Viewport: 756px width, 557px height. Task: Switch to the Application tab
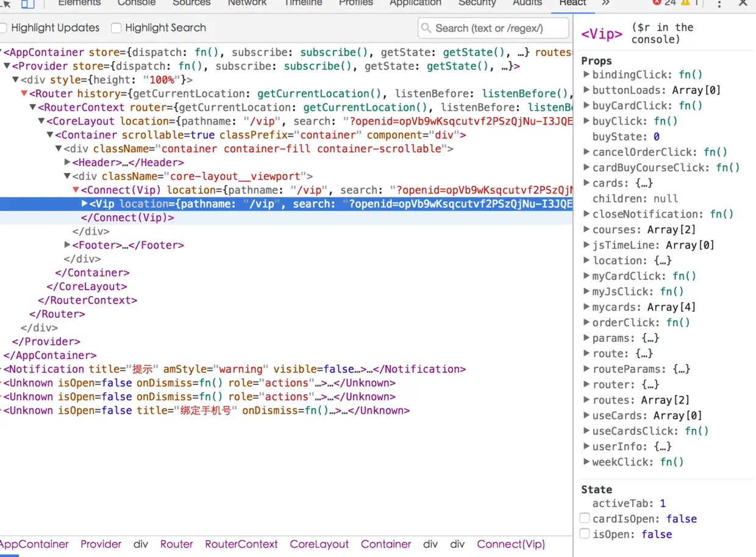coord(415,3)
